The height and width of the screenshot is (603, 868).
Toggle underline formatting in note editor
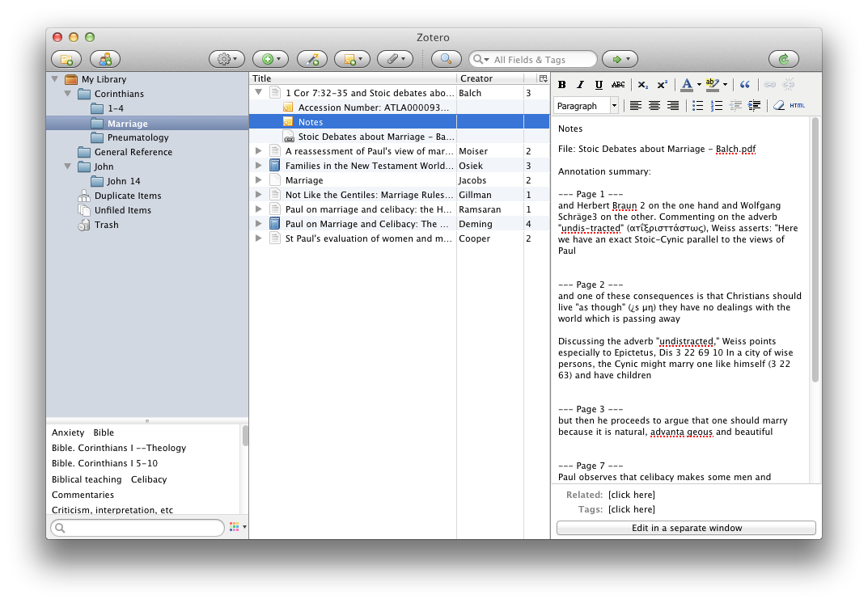coord(599,85)
